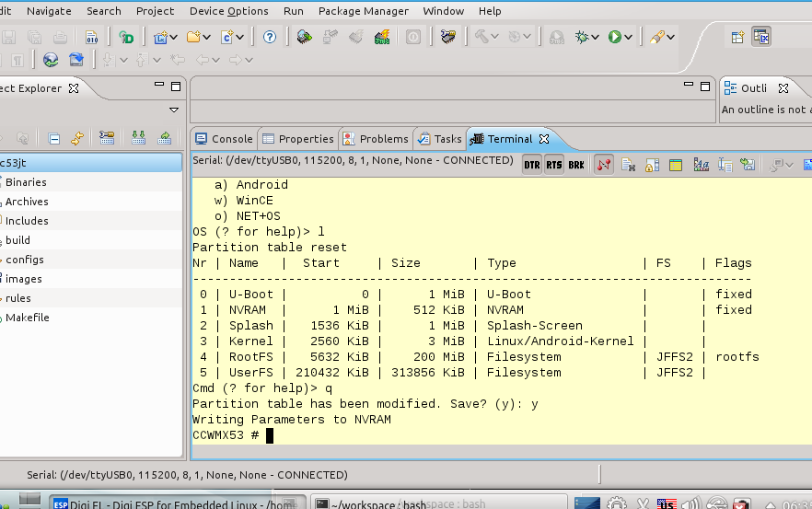Viewport: 812px width, 509px height.
Task: Click the save terminal output icon
Action: click(748, 165)
